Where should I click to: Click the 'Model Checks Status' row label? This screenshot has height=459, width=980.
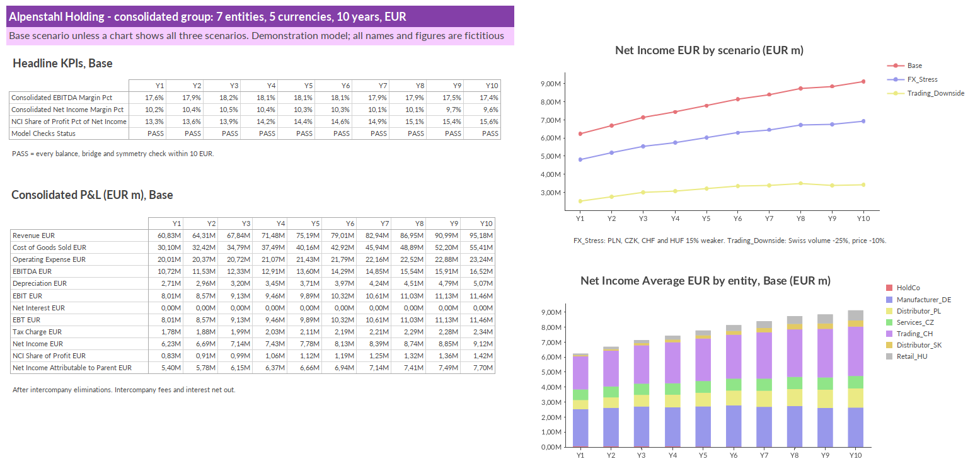click(x=69, y=133)
